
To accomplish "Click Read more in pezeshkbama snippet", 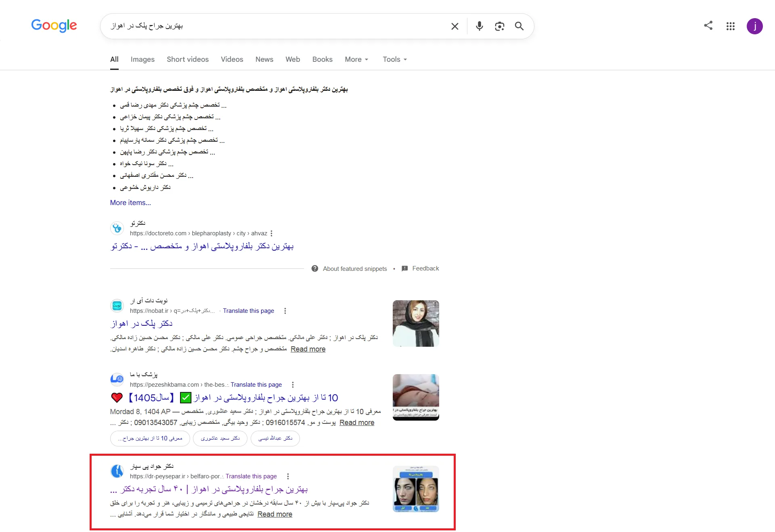I will [x=357, y=423].
